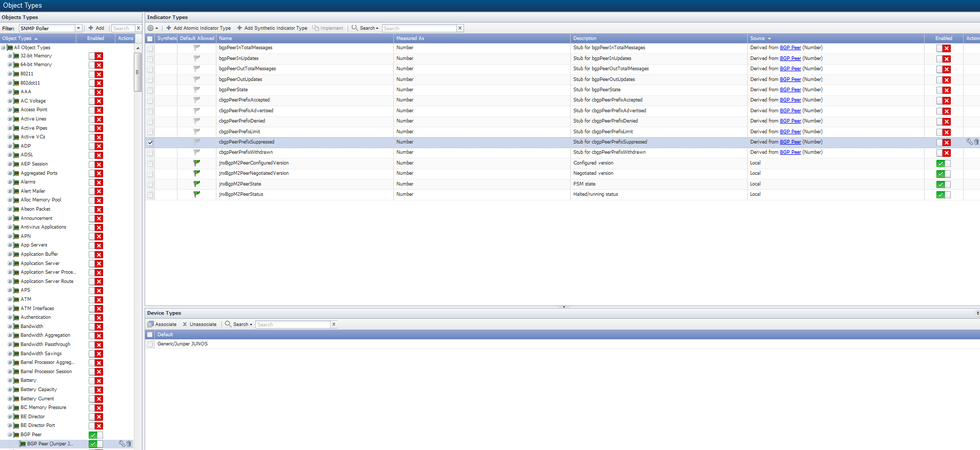Click the Object Types search input field
The image size is (980, 450).
click(x=123, y=28)
